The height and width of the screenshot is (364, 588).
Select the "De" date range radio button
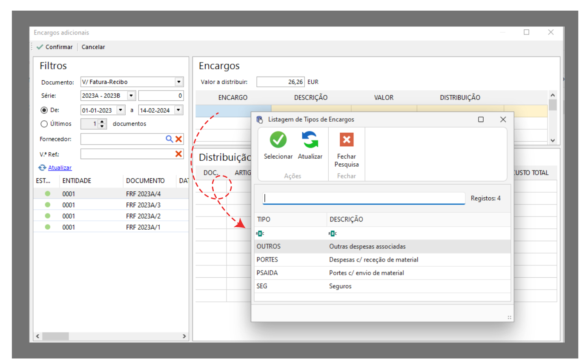click(44, 110)
